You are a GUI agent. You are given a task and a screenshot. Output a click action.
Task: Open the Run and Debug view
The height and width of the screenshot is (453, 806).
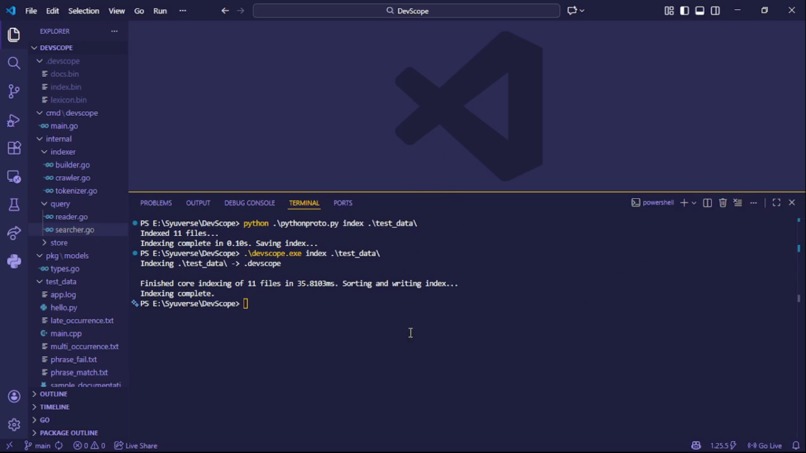pos(14,120)
